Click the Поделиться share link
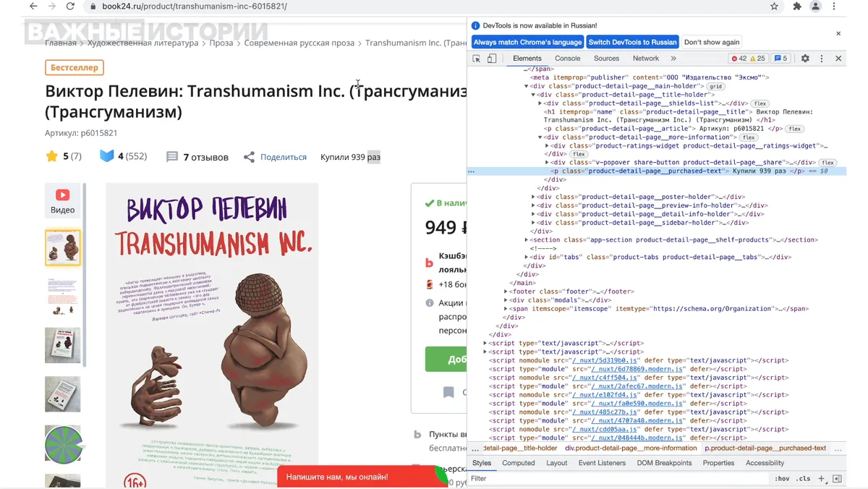 284,157
